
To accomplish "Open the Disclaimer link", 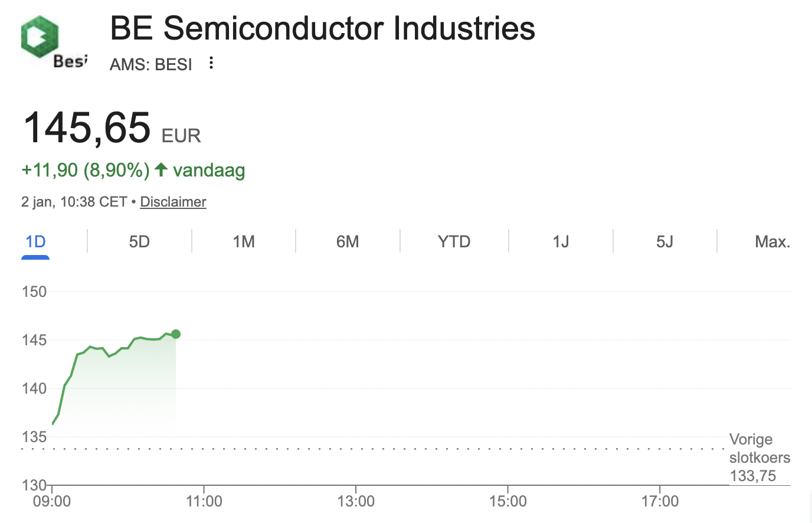I will [x=173, y=202].
